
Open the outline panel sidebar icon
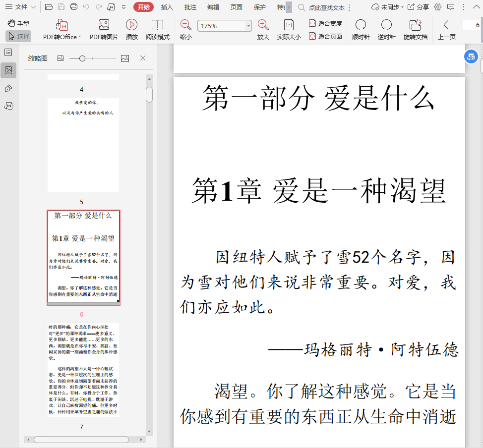[x=8, y=53]
